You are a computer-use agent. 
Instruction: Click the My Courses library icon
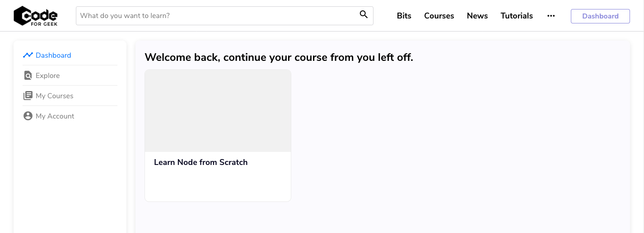coord(28,96)
